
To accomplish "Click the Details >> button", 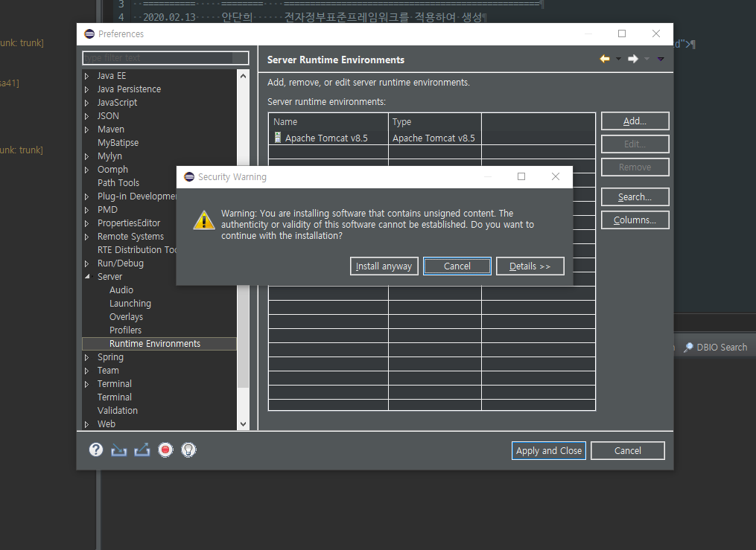I will tap(530, 266).
